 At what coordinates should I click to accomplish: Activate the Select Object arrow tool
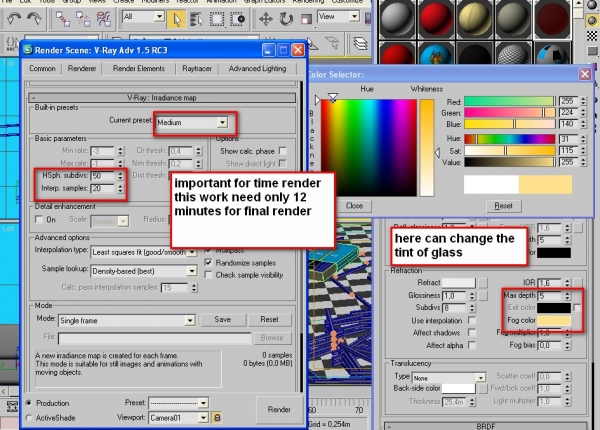click(176, 19)
